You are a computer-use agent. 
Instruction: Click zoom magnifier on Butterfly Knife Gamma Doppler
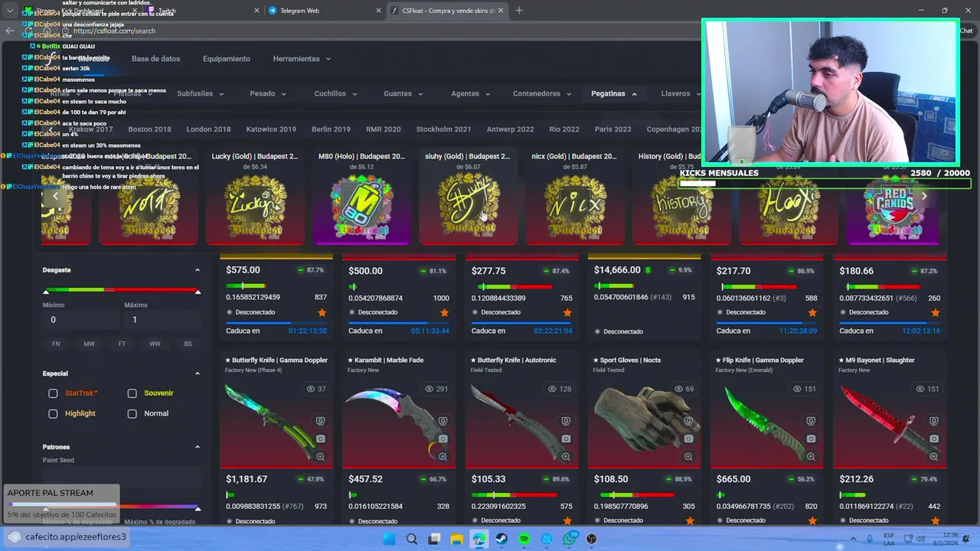click(320, 457)
